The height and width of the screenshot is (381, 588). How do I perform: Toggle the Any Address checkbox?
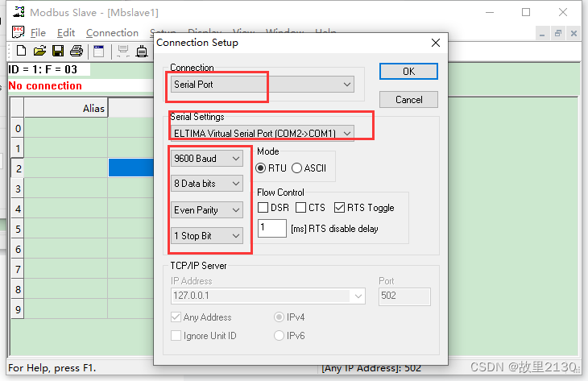[176, 317]
